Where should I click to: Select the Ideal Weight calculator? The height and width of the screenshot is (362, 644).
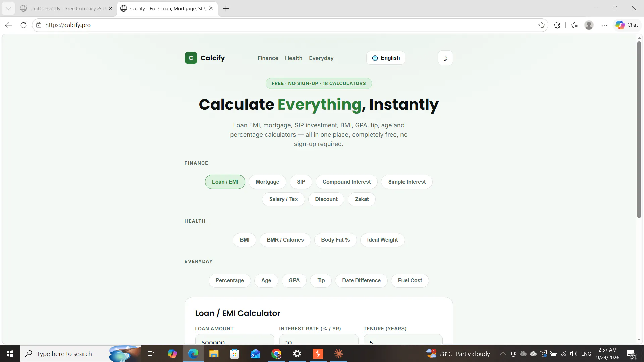(382, 240)
